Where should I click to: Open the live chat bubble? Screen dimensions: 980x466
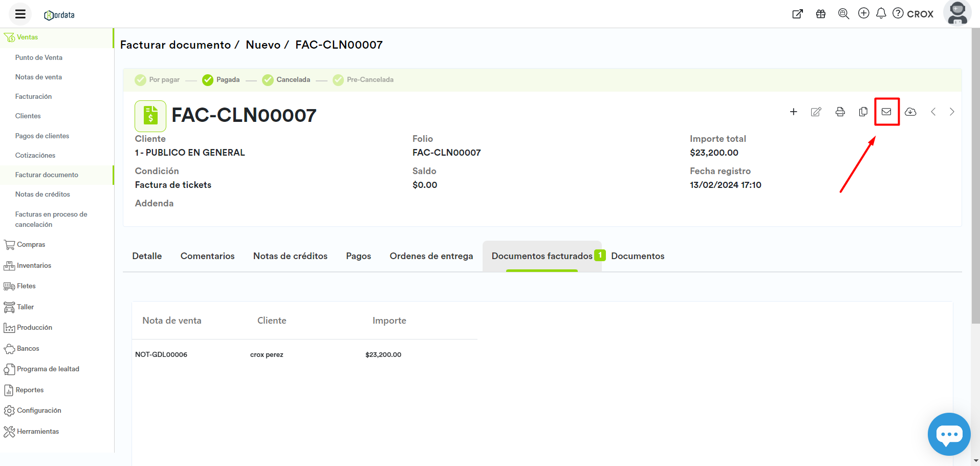click(x=949, y=434)
